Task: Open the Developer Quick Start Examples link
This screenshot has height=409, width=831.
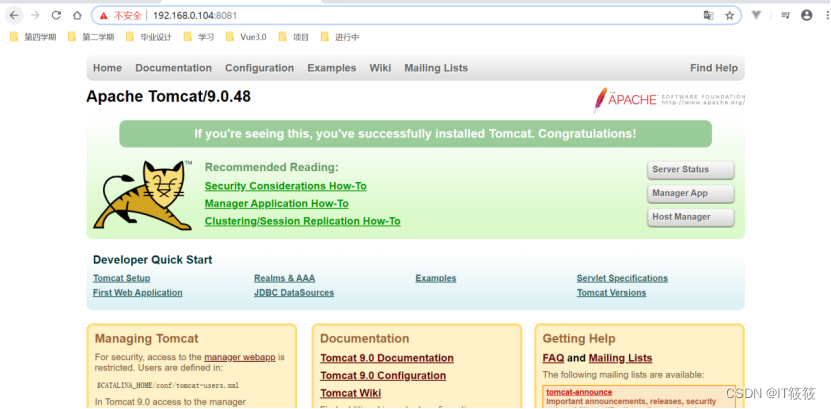Action: coord(436,278)
